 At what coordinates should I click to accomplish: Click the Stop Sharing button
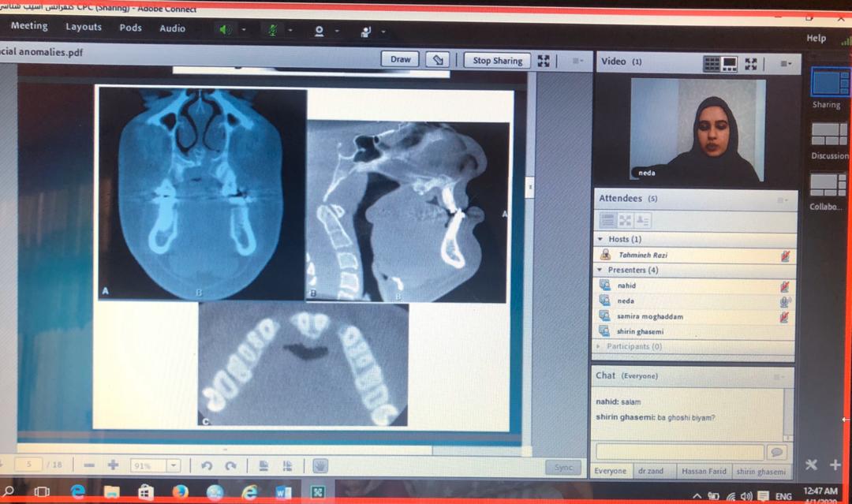[497, 60]
